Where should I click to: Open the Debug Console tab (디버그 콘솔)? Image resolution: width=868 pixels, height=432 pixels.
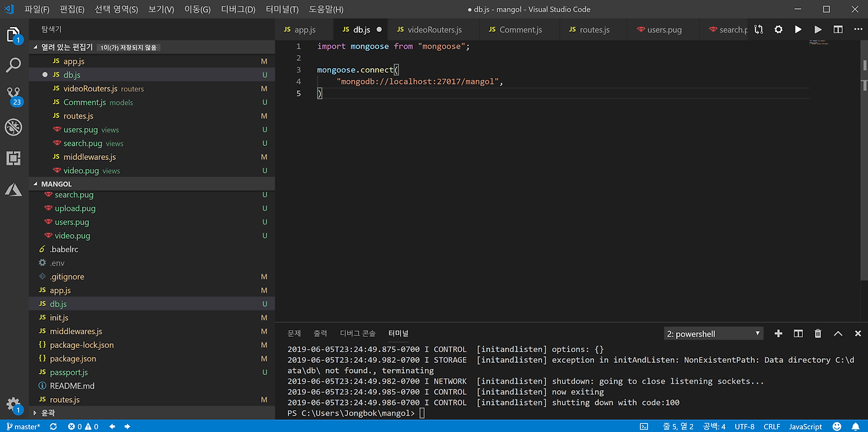tap(357, 334)
